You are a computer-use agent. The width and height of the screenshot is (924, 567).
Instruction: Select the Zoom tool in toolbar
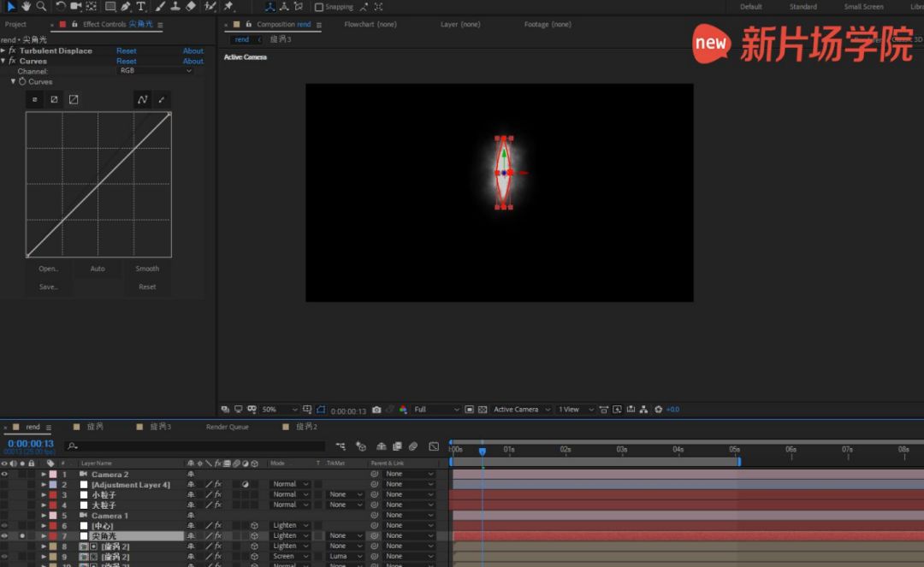coord(40,6)
